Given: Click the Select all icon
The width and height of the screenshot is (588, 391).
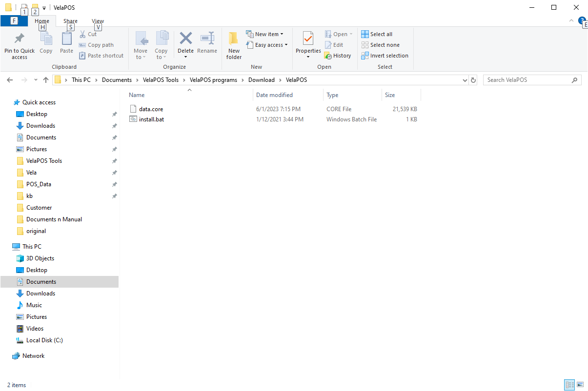Looking at the screenshot, I should [x=365, y=34].
